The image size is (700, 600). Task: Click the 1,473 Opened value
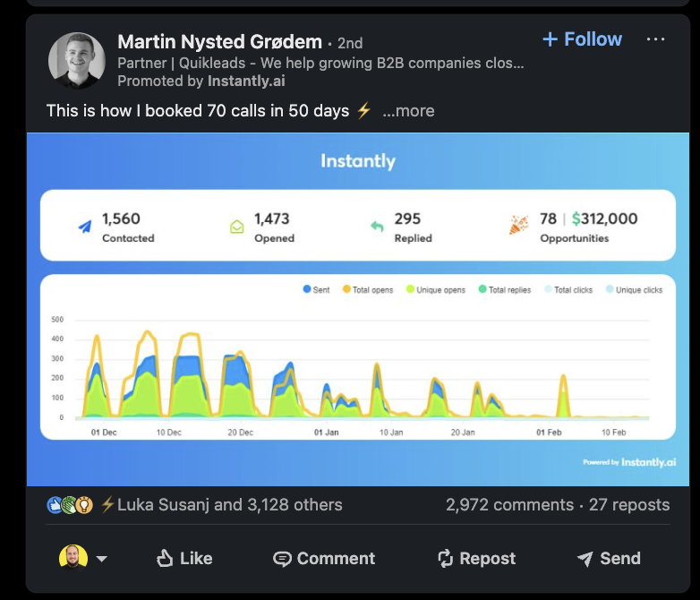click(x=272, y=219)
